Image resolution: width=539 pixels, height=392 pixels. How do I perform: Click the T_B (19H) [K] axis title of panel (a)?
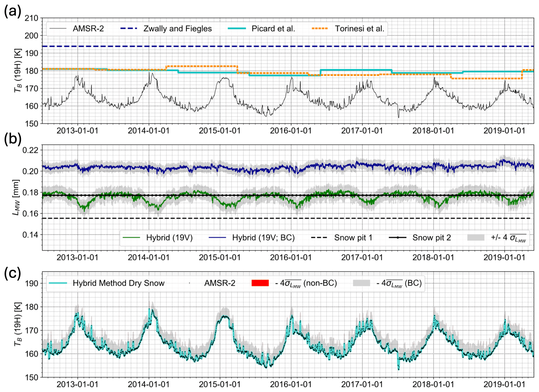18,70
